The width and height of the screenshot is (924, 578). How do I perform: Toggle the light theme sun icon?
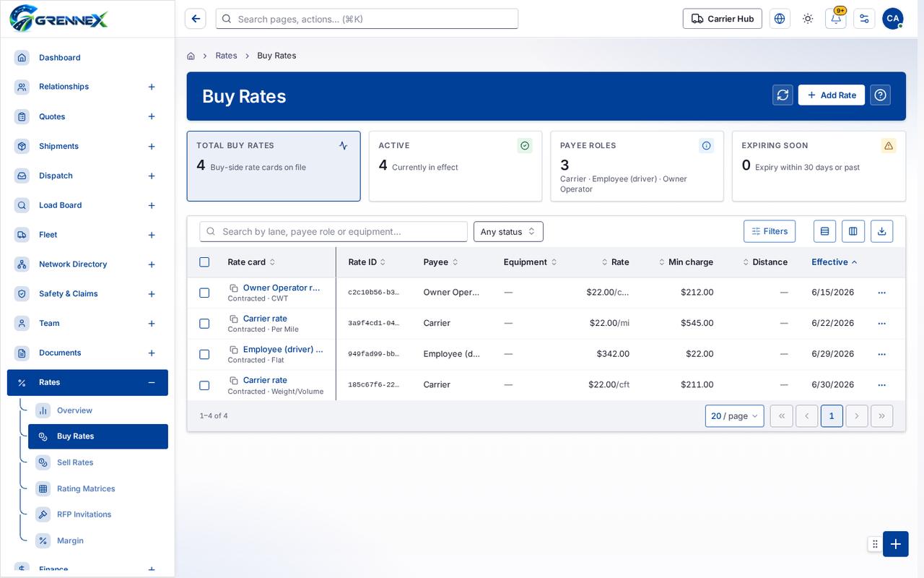click(808, 19)
